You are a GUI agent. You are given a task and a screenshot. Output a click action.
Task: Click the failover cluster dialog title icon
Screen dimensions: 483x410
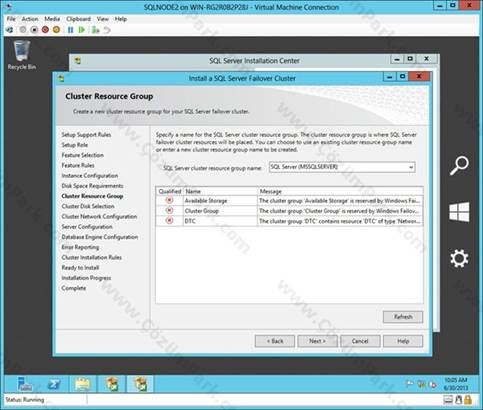point(61,78)
